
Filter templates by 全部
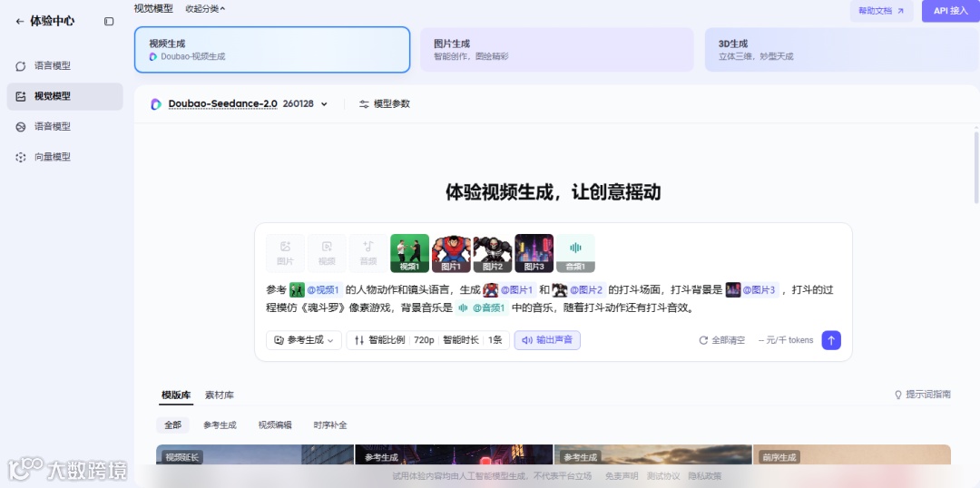pyautogui.click(x=172, y=425)
